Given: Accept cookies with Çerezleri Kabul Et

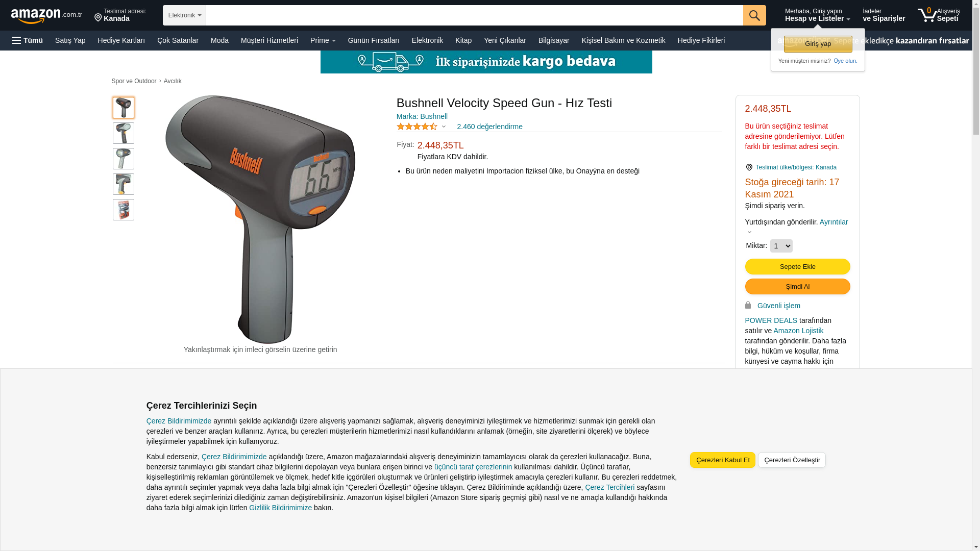Looking at the screenshot, I should coord(723,460).
